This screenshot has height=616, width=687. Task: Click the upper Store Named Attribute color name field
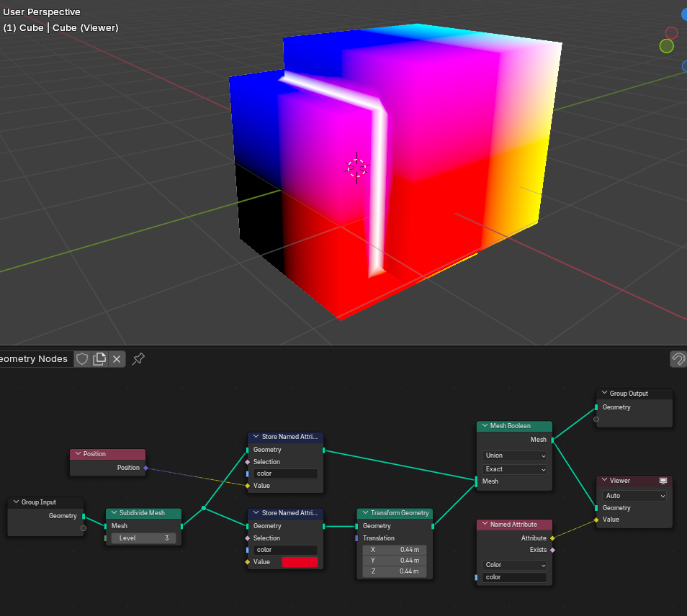(x=285, y=474)
